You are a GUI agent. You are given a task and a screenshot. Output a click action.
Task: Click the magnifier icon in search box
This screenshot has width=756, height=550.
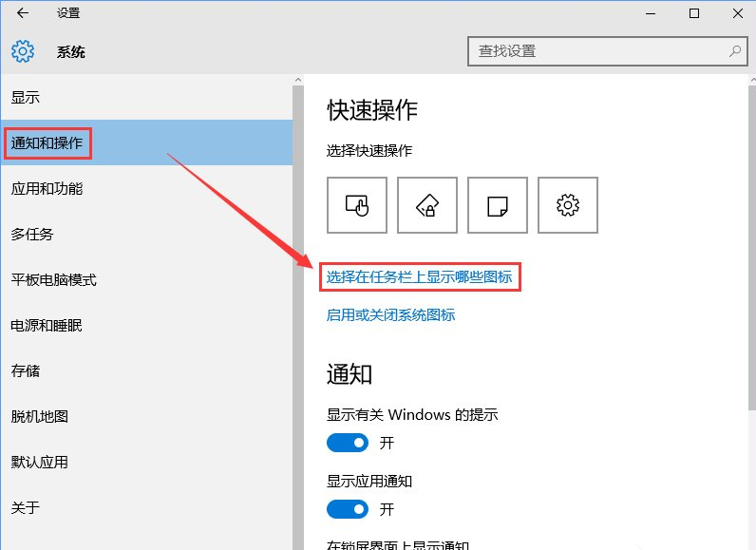(x=734, y=51)
